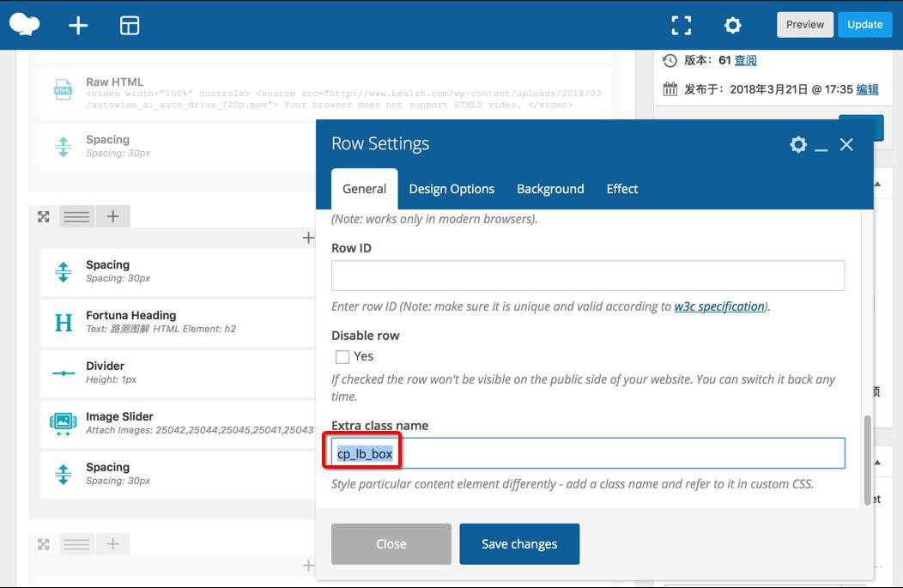Focus the Row ID input field

(x=588, y=276)
